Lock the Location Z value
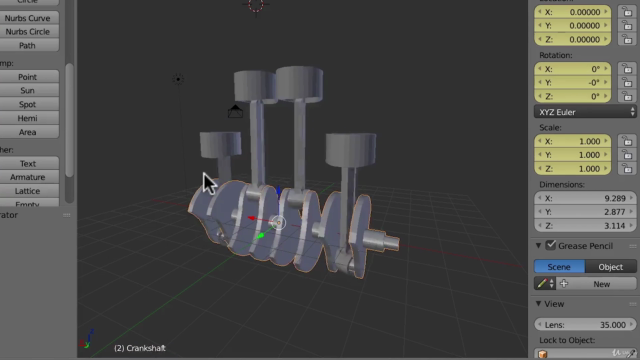Viewport: 640px width, 360px height. (x=627, y=40)
